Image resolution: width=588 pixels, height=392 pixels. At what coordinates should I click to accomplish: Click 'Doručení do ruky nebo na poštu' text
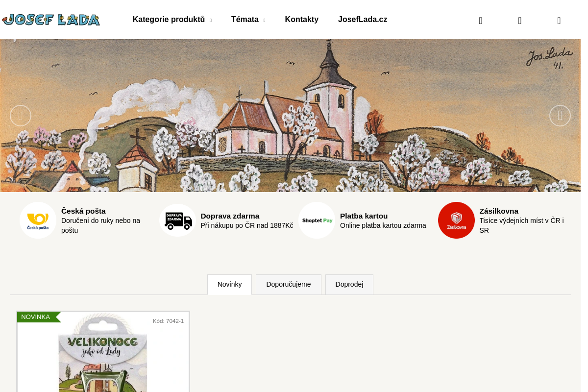point(101,225)
